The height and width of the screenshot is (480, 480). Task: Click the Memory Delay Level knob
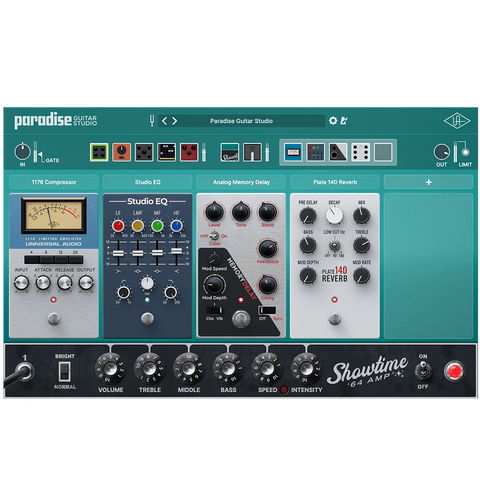pos(214,212)
